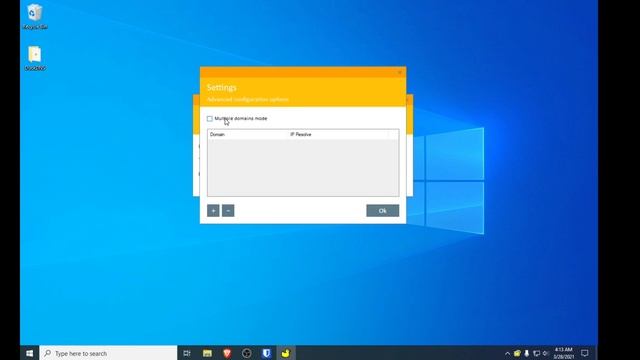Screen dimensions: 640x360
Task: Close the Settings dialog
Action: point(400,72)
